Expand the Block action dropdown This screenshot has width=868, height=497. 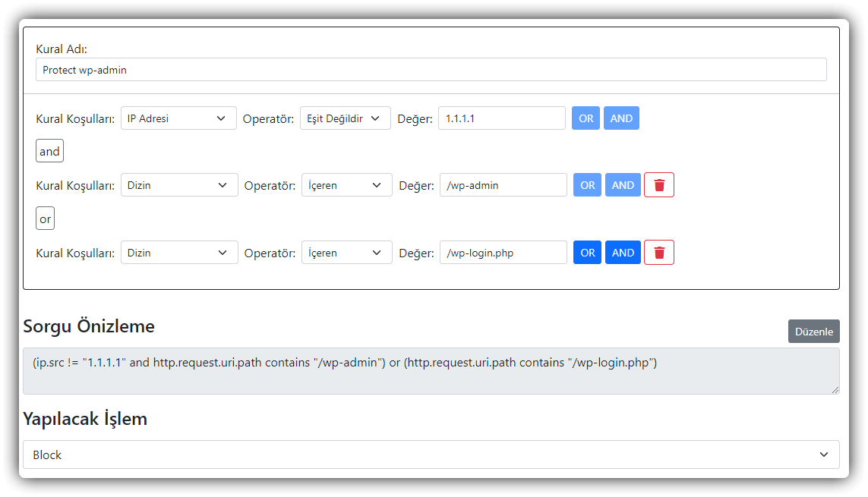coord(431,455)
